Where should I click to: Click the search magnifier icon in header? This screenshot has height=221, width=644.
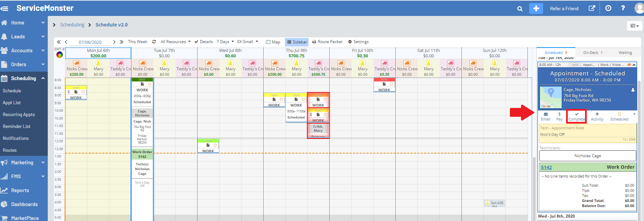[520, 9]
